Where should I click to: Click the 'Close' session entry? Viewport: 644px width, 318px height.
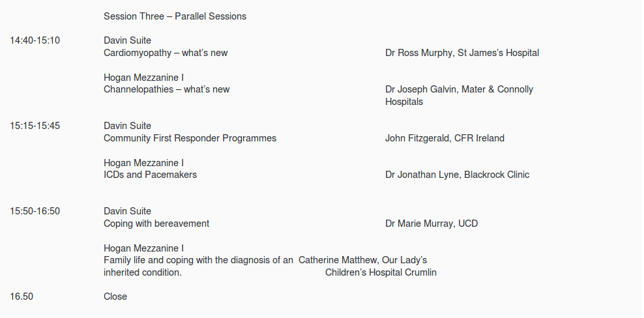pos(115,296)
